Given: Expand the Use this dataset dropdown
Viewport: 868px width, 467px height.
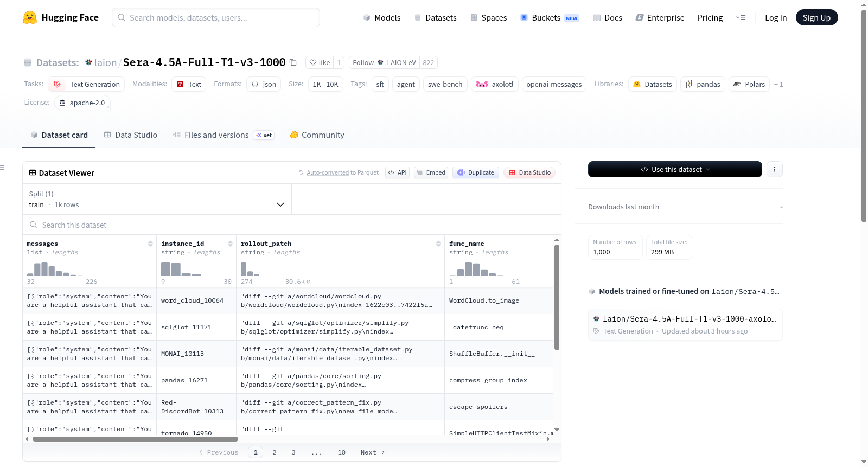Looking at the screenshot, I should coord(675,169).
